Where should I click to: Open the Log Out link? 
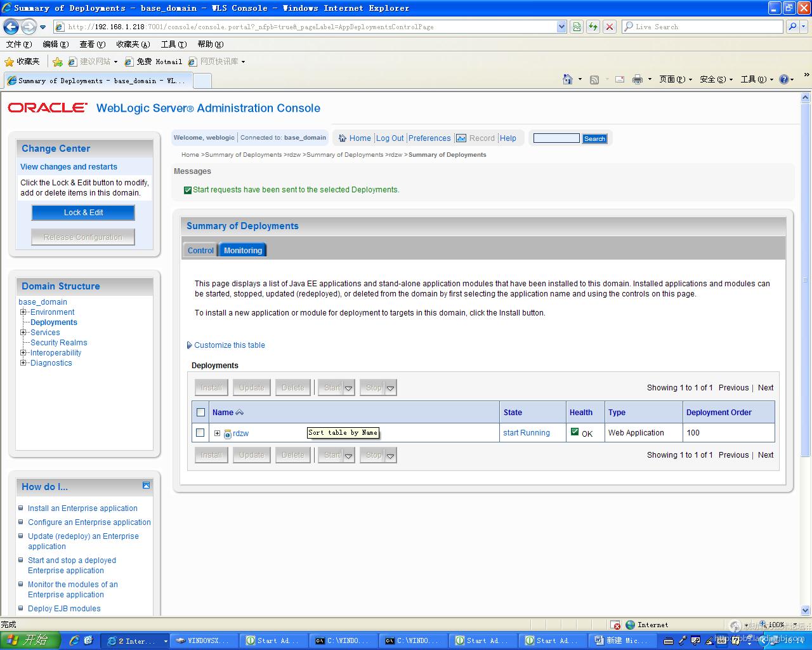tap(390, 138)
